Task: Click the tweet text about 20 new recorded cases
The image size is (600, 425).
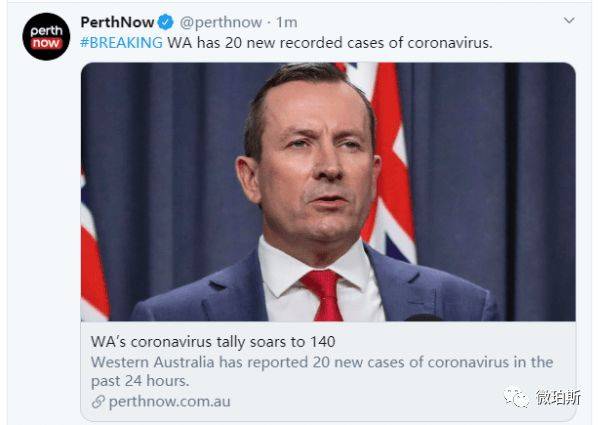Action: tap(330, 42)
